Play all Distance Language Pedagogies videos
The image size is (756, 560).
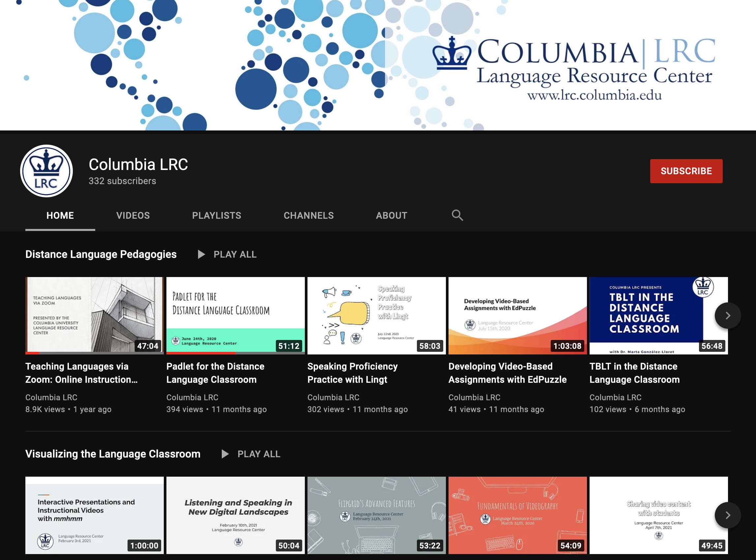(235, 254)
